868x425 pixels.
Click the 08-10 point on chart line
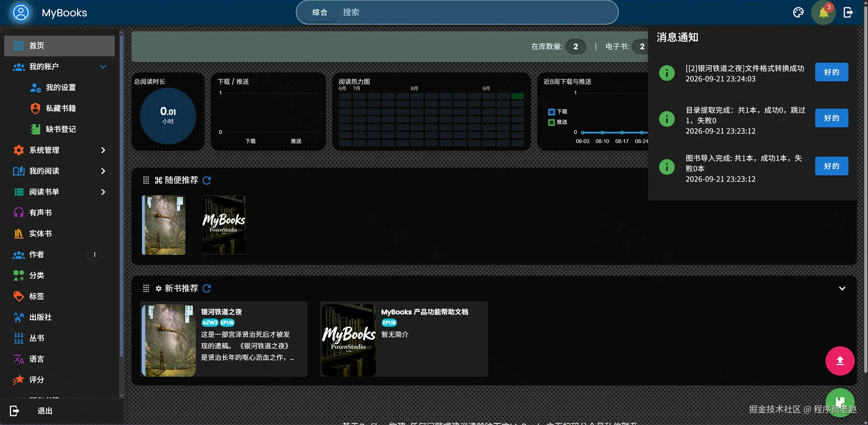click(x=602, y=133)
